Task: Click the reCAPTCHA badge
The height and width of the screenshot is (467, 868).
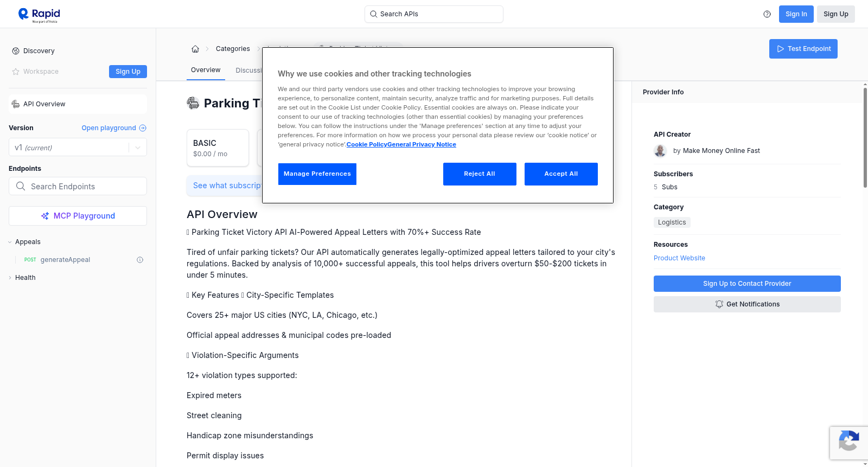Action: (848, 443)
